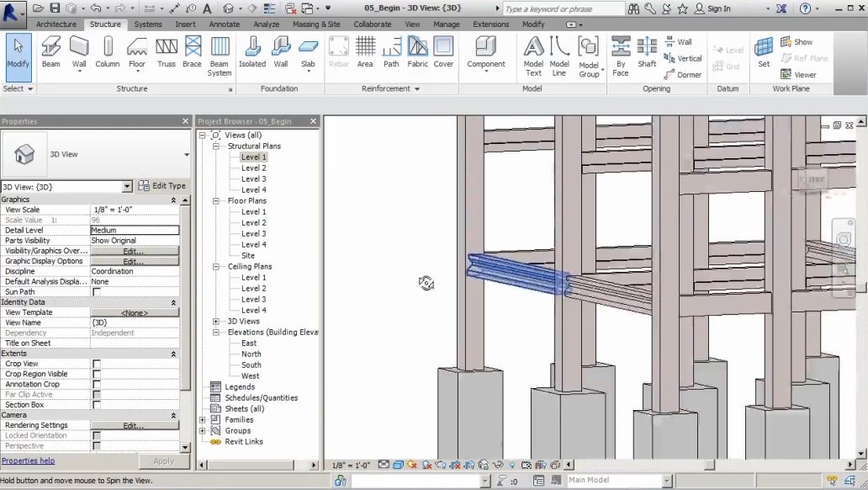Open the Component tool
868x490 pixels.
(485, 55)
